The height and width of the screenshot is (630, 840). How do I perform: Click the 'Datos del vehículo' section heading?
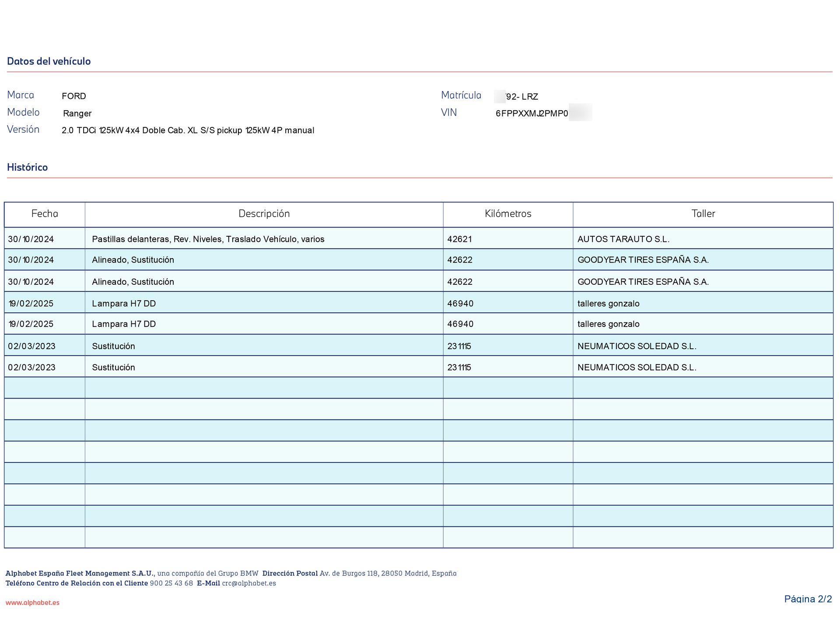pyautogui.click(x=49, y=61)
